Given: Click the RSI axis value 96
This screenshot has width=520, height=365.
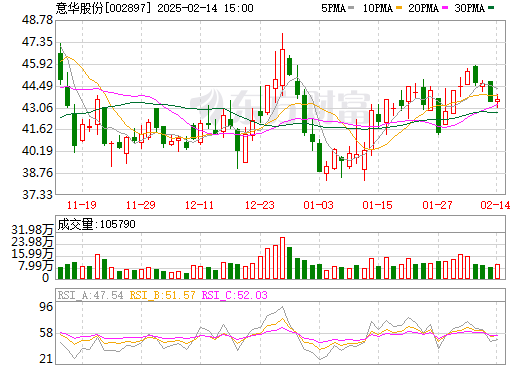Looking at the screenshot, I should (x=46, y=307).
